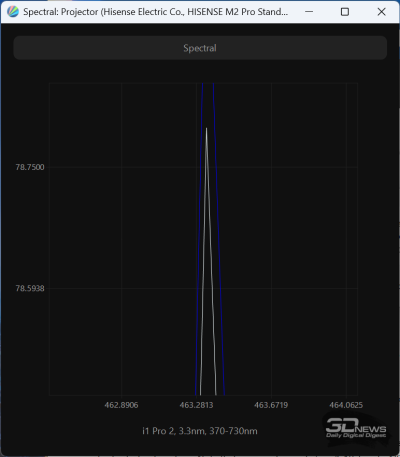Click the 3DNews watermark logo
This screenshot has height=457, width=400.
tap(356, 428)
